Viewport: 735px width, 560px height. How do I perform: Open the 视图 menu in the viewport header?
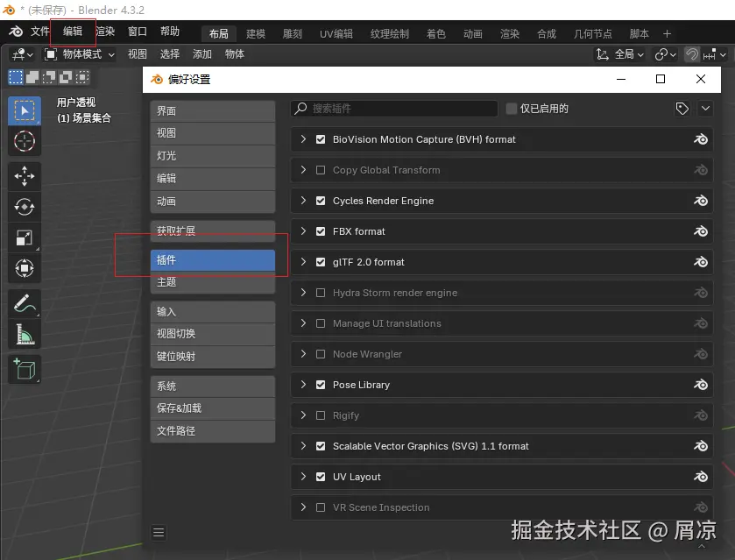pyautogui.click(x=138, y=54)
